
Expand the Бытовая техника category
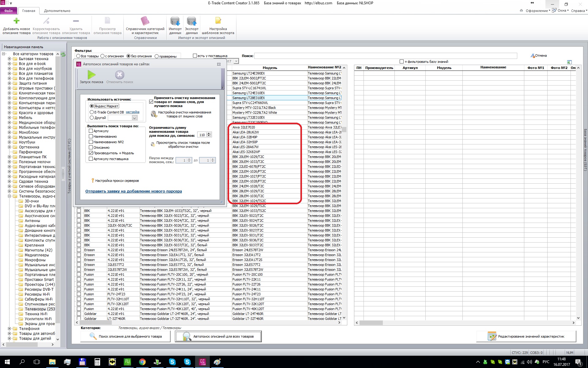[9, 59]
